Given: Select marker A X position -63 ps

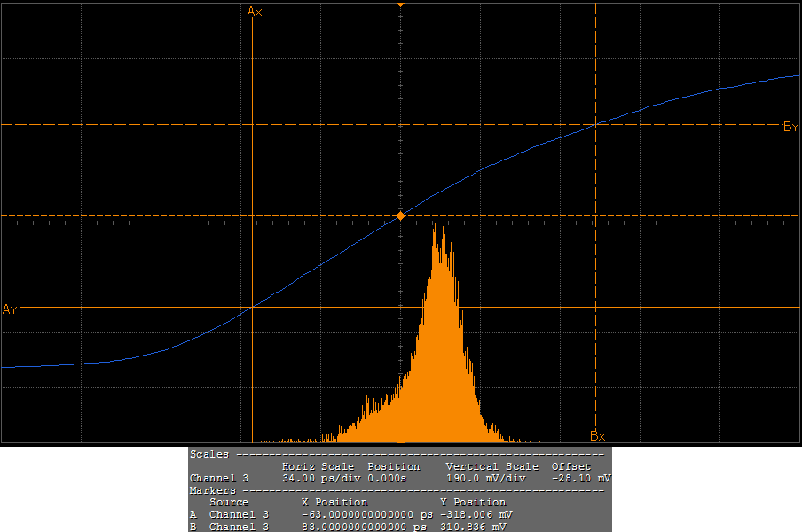Looking at the screenshot, I should tap(366, 514).
